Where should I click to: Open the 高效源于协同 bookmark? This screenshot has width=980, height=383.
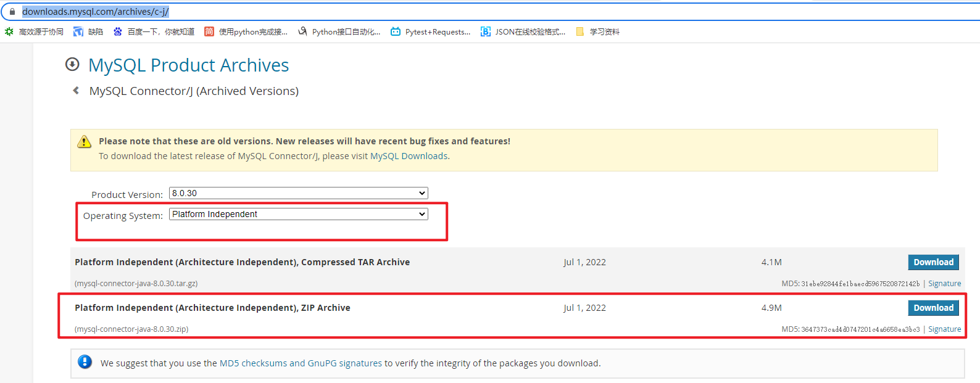click(34, 31)
